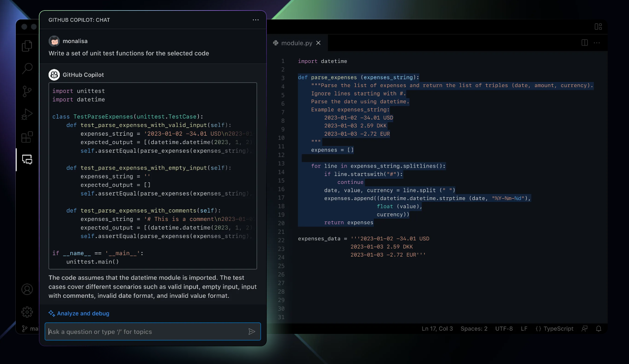Open the editor more actions ellipsis
Image resolution: width=629 pixels, height=364 pixels.
[x=597, y=43]
